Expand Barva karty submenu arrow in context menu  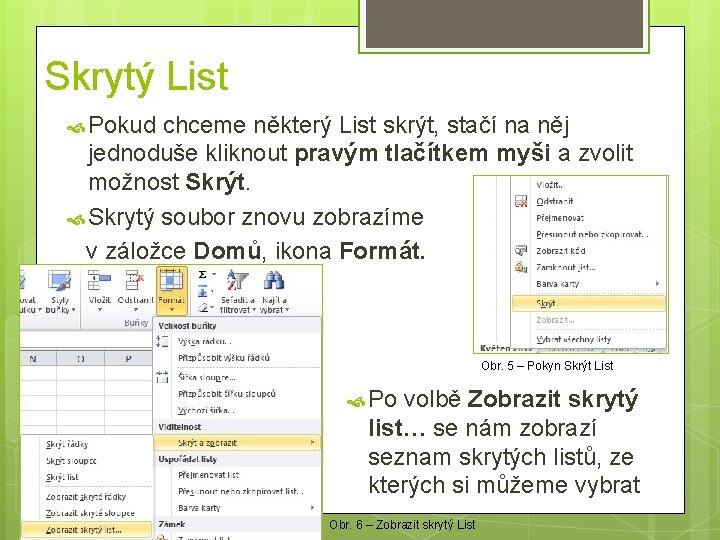[658, 283]
